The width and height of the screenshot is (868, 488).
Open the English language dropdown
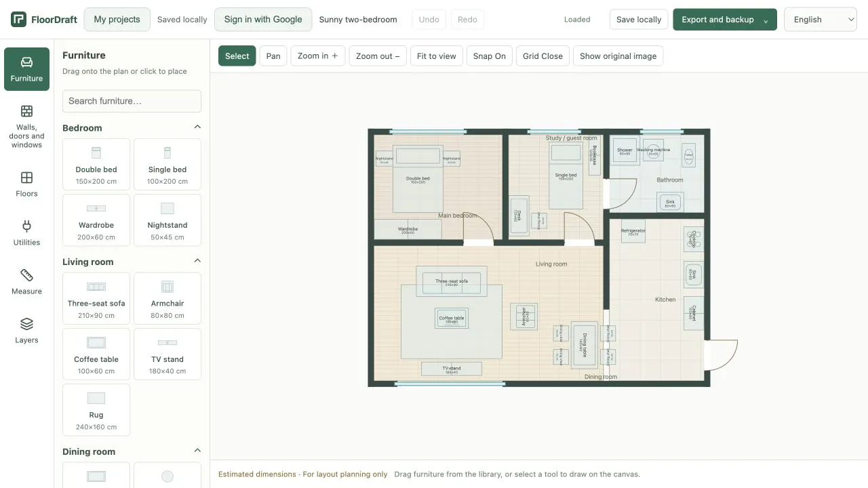pyautogui.click(x=821, y=20)
